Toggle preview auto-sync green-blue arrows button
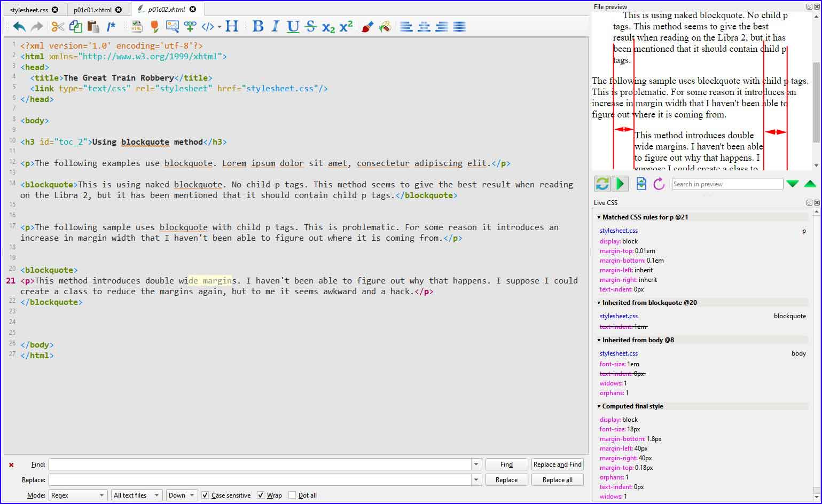 click(x=602, y=184)
